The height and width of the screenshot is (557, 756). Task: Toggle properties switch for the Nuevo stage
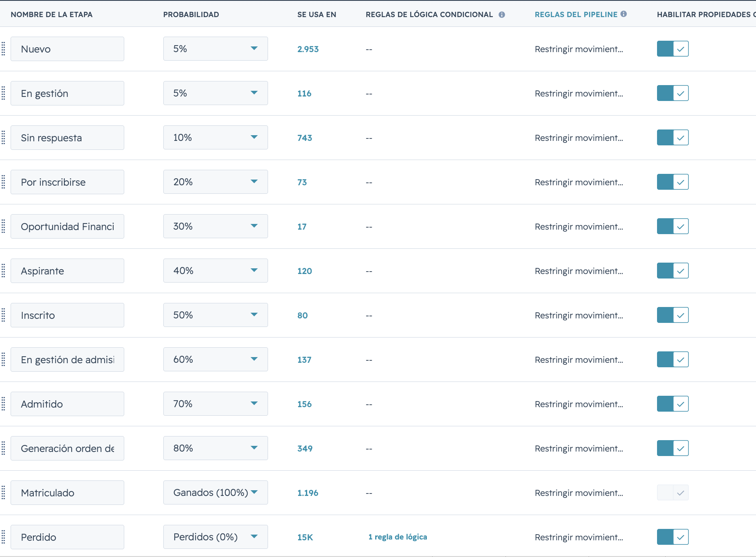coord(672,49)
